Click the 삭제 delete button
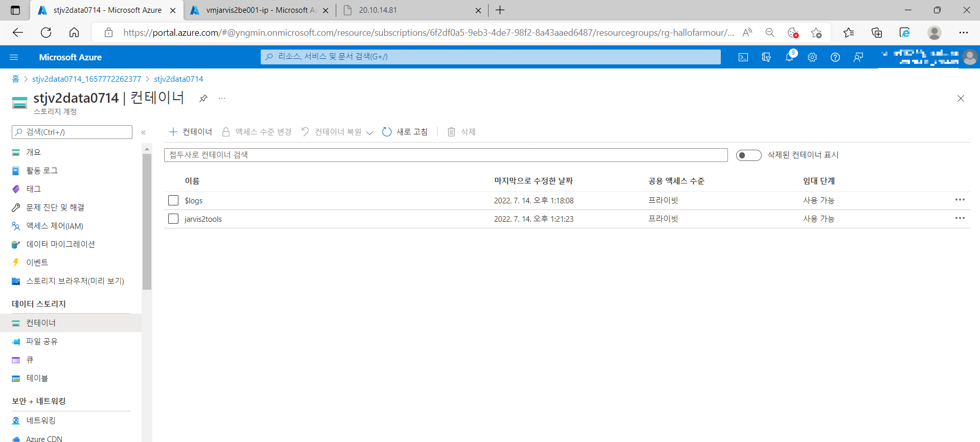The image size is (980, 442). (462, 132)
